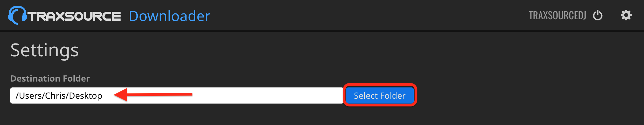Click the Traxsource headphone logo icon
The image size is (644, 125).
17,15
